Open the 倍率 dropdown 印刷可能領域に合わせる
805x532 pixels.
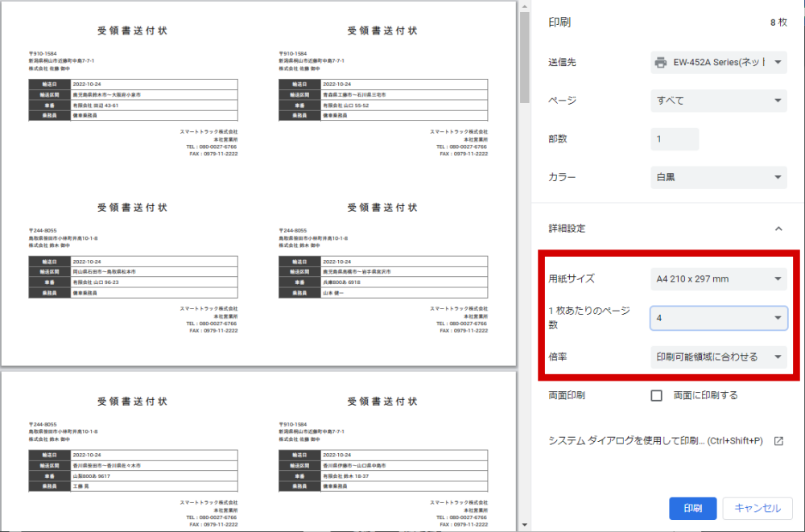[x=718, y=357]
